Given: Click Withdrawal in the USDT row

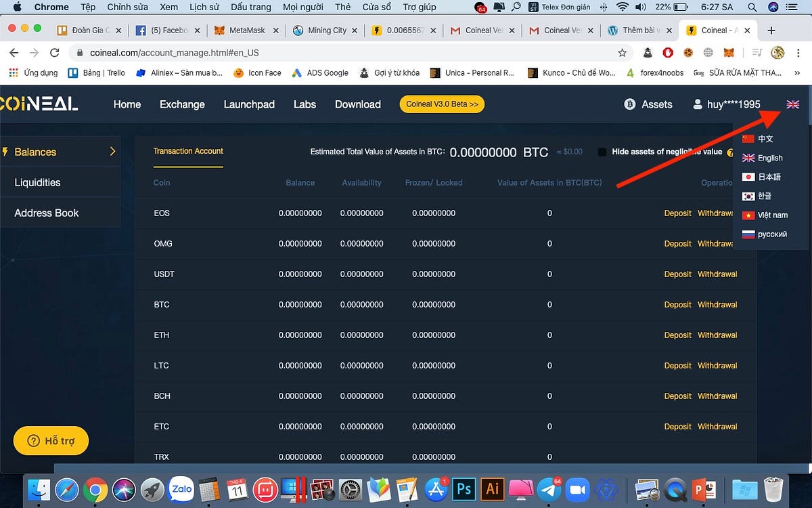Looking at the screenshot, I should (717, 274).
